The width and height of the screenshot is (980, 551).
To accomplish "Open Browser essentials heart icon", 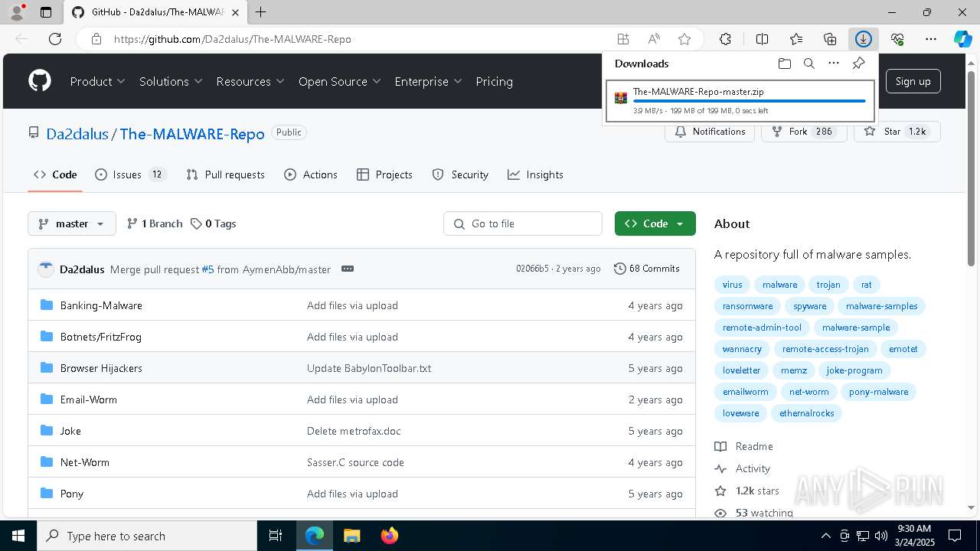I will click(897, 39).
